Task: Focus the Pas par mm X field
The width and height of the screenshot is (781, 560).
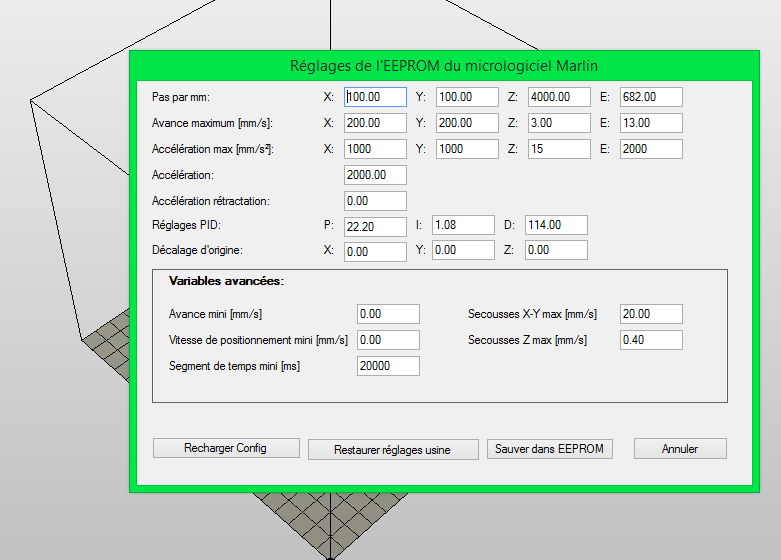Action: pyautogui.click(x=375, y=97)
